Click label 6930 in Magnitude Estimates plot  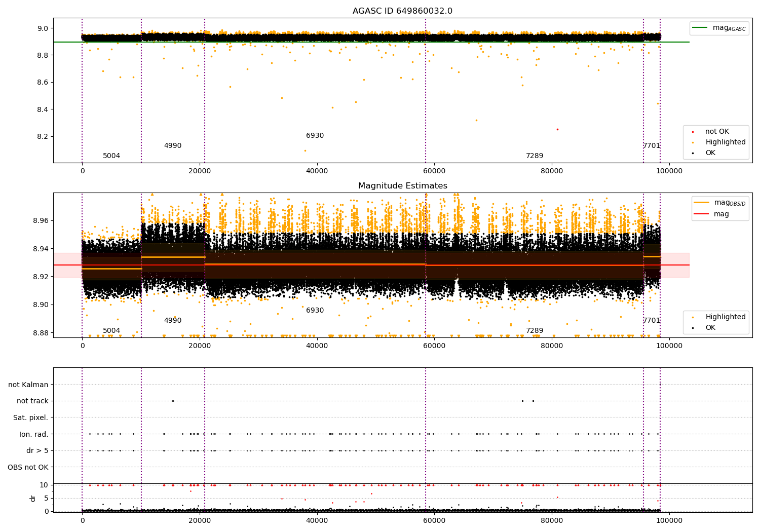315,311
